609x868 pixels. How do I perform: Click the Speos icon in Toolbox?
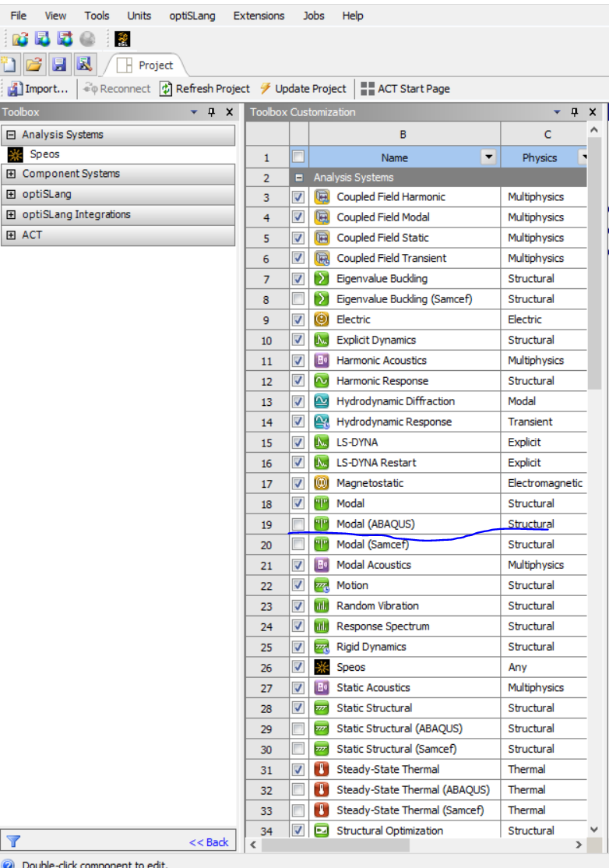16,154
